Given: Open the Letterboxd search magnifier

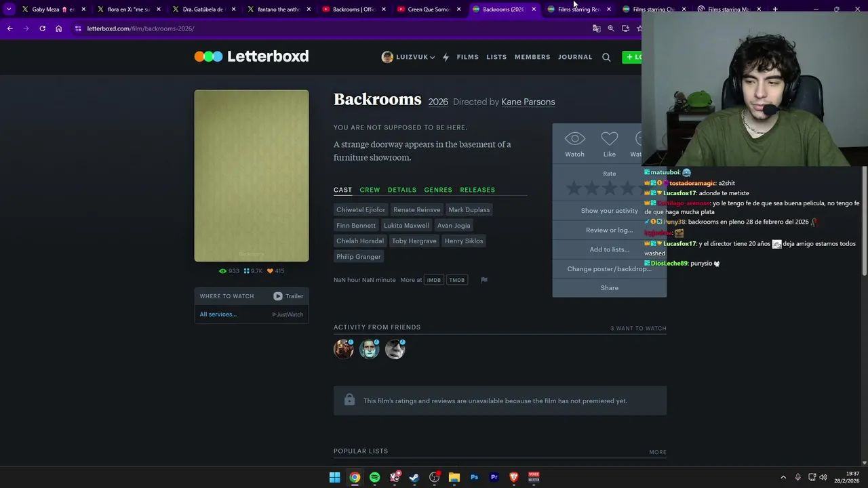Looking at the screenshot, I should point(606,57).
